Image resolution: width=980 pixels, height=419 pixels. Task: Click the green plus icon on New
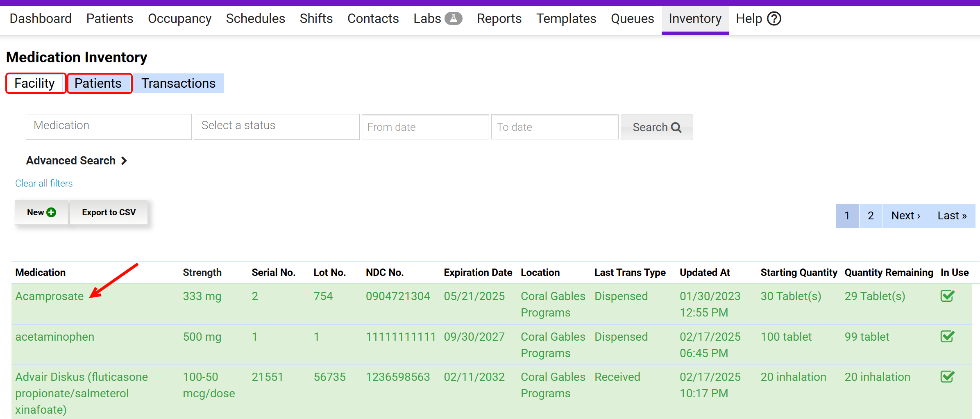[51, 212]
